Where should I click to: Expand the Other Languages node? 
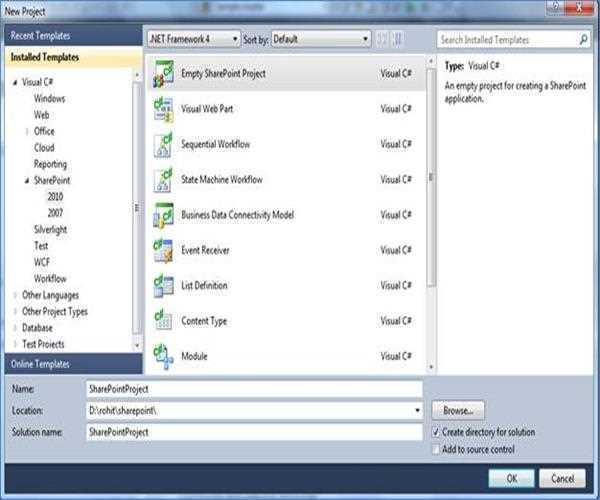[x=15, y=295]
